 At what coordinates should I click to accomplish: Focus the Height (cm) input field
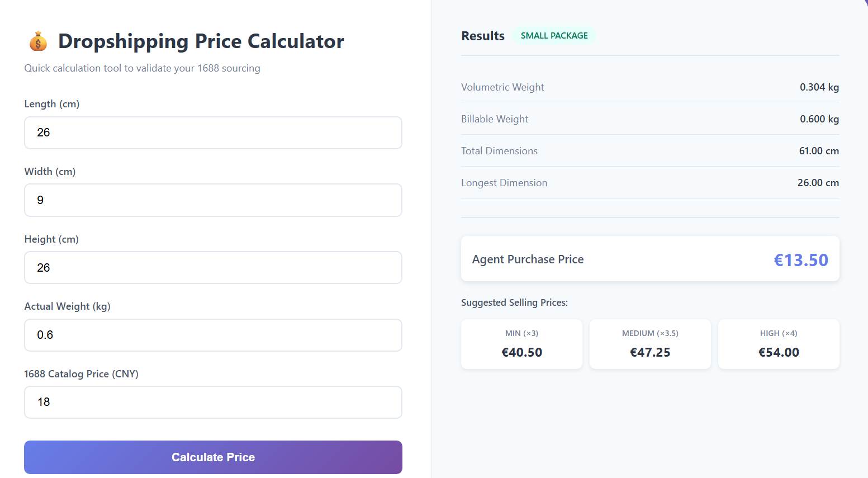coord(213,268)
